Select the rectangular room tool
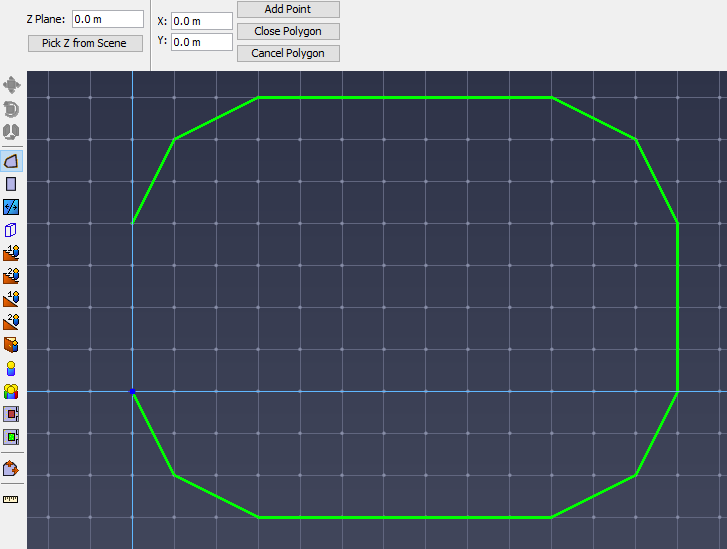Viewport: 727px width, 549px height. coord(11,184)
